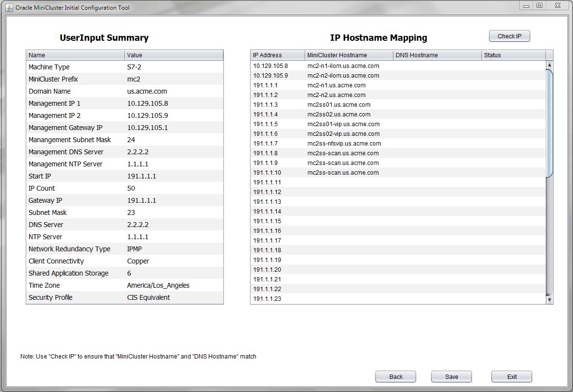Click the Java icon in title bar

10,7
